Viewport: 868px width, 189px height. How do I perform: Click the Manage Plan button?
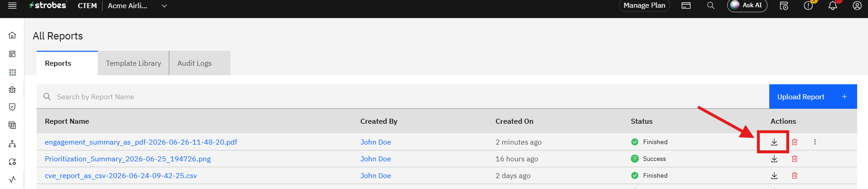[644, 5]
